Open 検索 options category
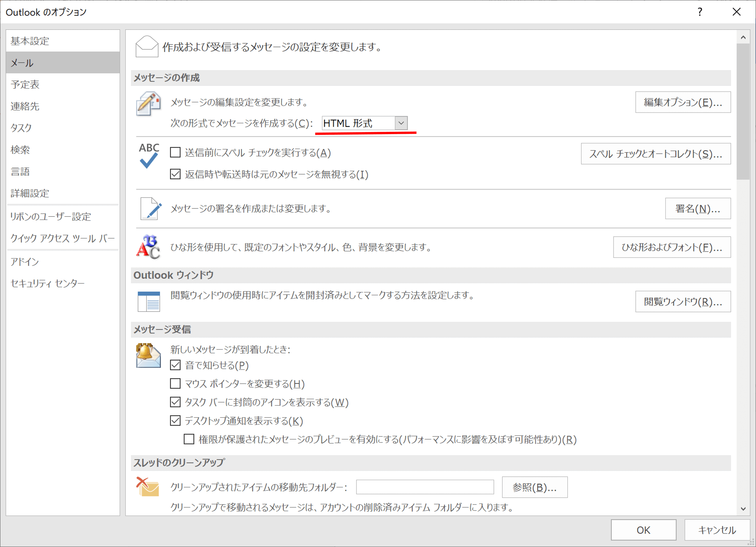Viewport: 756px width, 547px height. [63, 150]
